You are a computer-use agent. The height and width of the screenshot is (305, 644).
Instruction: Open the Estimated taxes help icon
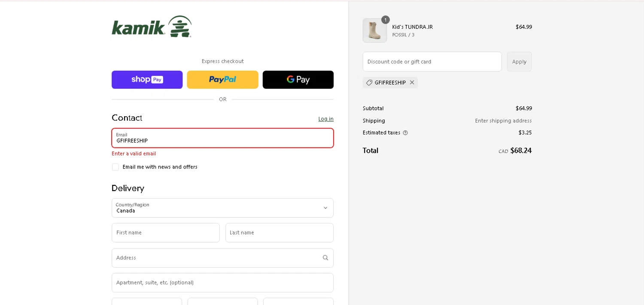click(405, 133)
